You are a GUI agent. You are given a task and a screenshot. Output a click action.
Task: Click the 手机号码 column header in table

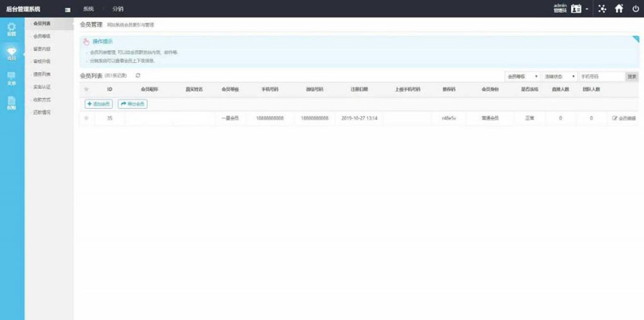[270, 89]
